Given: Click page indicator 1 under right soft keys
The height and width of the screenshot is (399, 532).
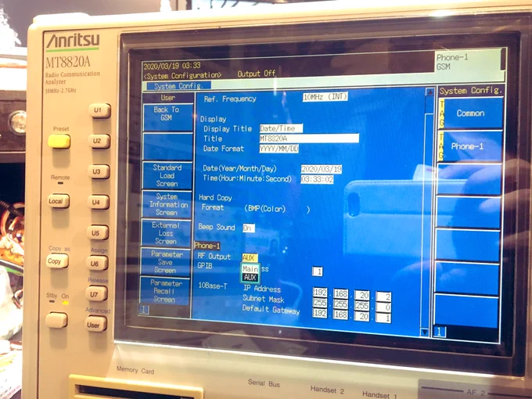Looking at the screenshot, I should pyautogui.click(x=440, y=332).
